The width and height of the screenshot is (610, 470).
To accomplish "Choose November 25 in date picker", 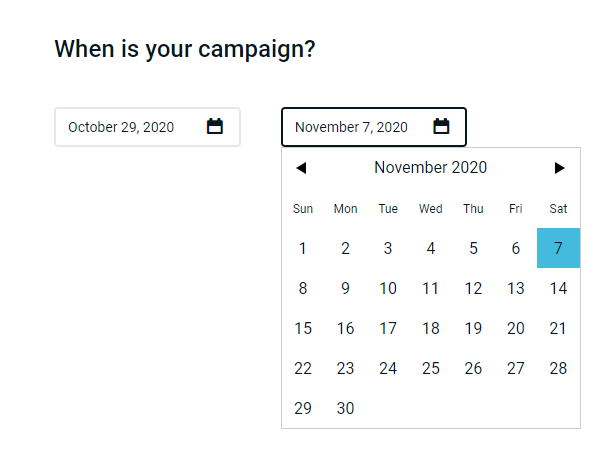I will click(431, 368).
